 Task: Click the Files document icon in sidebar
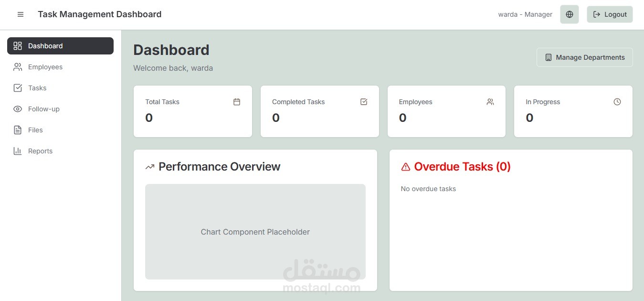click(x=18, y=129)
